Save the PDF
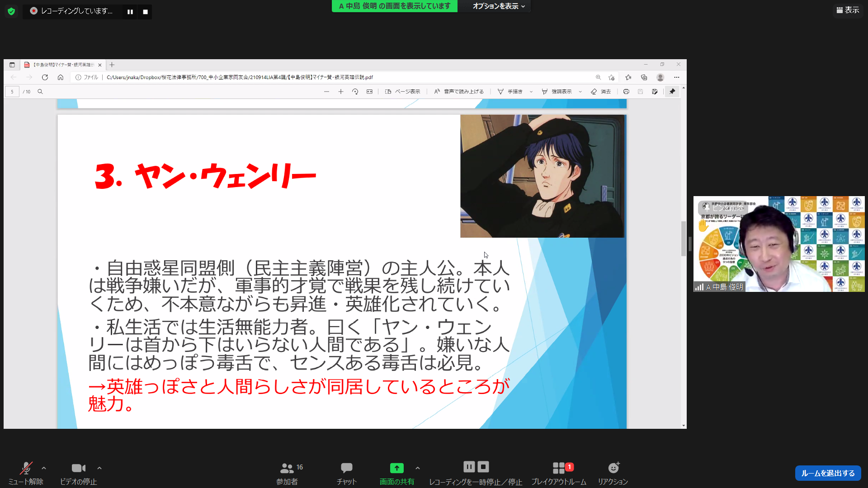868x488 pixels. (641, 92)
